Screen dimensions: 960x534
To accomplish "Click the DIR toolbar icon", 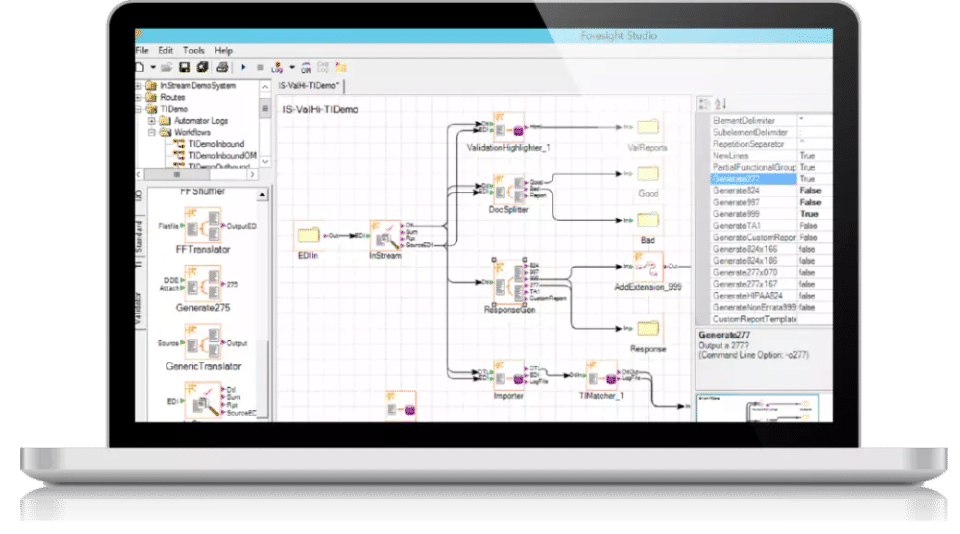I will [x=306, y=67].
